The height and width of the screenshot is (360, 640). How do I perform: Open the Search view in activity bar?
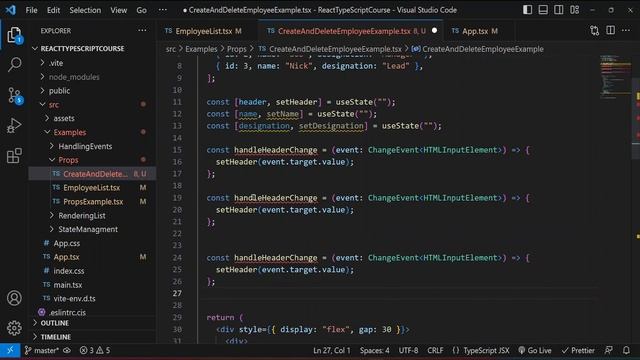tap(14, 64)
